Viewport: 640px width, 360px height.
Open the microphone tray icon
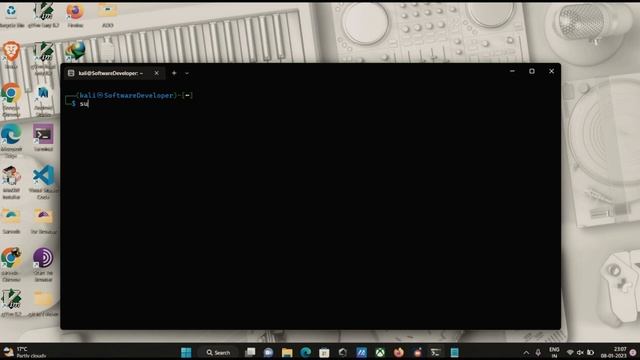tap(538, 353)
